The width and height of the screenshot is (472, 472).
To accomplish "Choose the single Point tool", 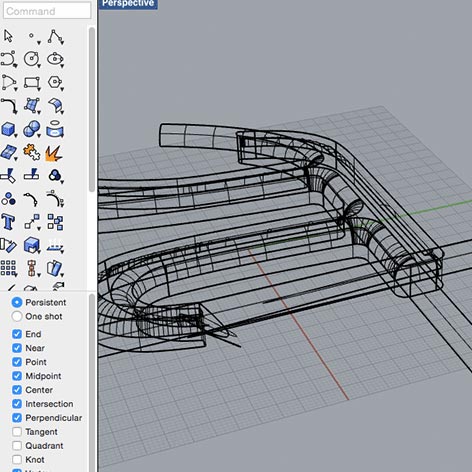I will (x=32, y=36).
